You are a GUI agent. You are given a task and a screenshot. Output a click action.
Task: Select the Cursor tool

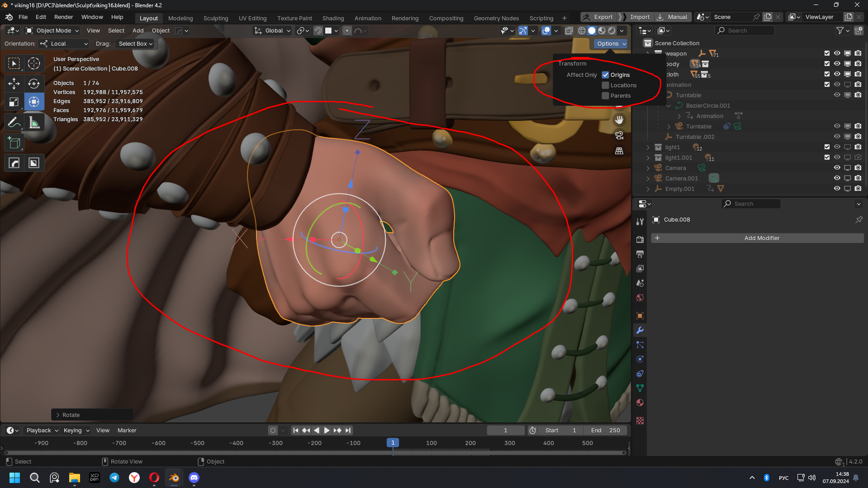tap(34, 63)
